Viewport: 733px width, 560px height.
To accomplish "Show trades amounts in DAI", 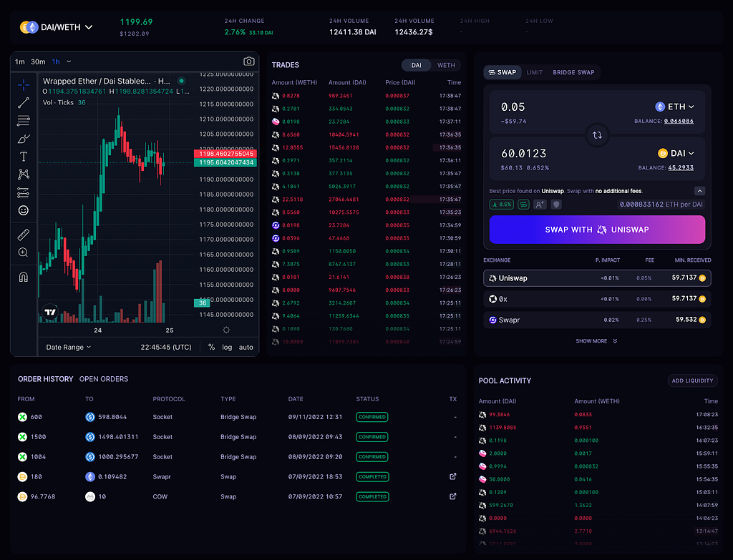I will tap(416, 65).
